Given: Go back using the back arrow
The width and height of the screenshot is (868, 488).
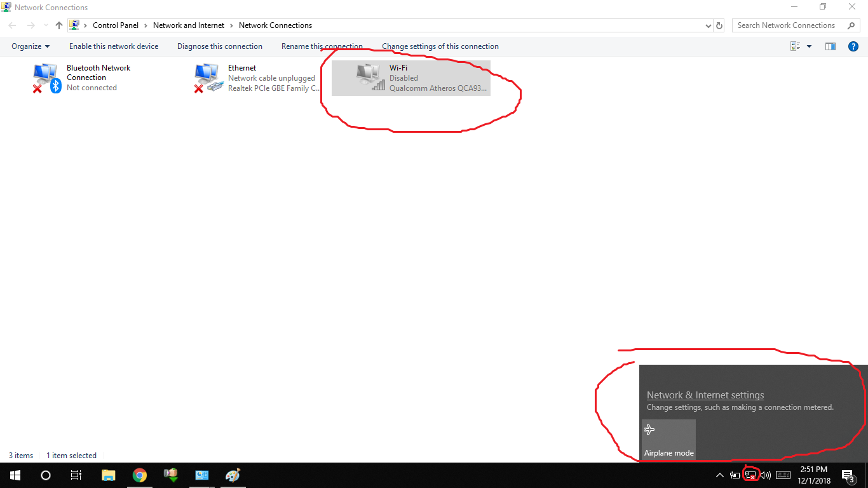Looking at the screenshot, I should coord(13,25).
